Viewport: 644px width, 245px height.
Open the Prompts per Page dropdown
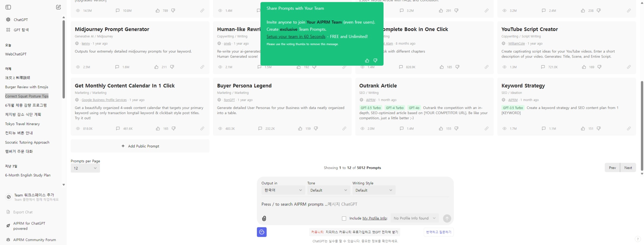(85, 168)
